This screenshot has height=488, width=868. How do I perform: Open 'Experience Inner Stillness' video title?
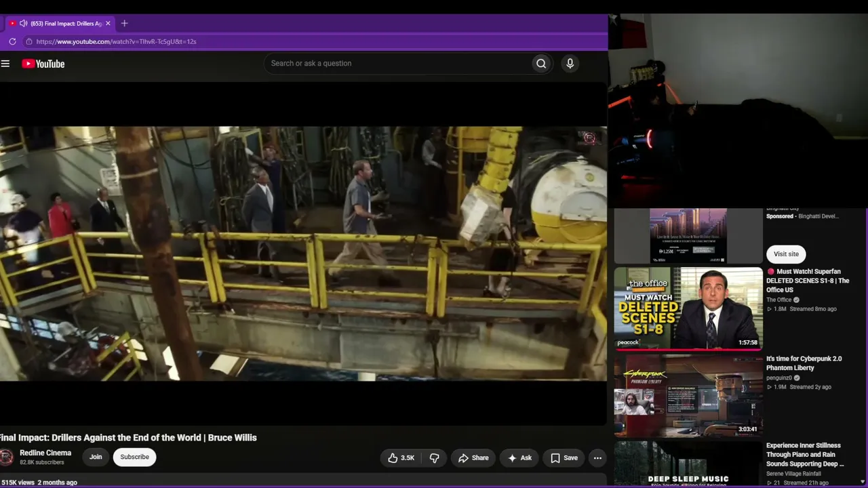(805, 455)
